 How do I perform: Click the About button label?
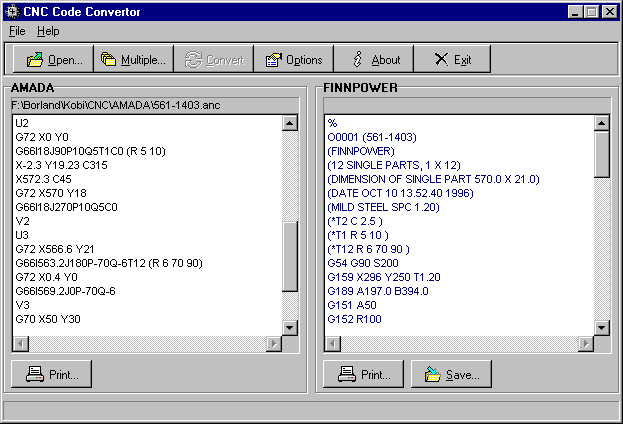(x=386, y=60)
